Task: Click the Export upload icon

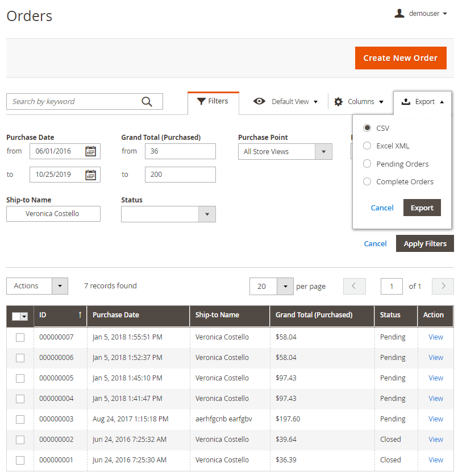Action: (x=406, y=102)
